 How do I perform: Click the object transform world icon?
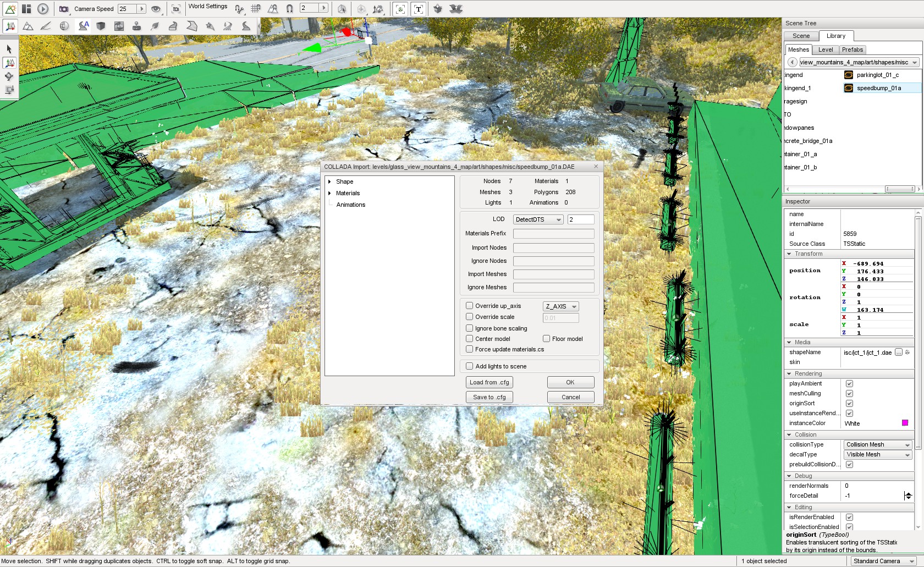[378, 9]
